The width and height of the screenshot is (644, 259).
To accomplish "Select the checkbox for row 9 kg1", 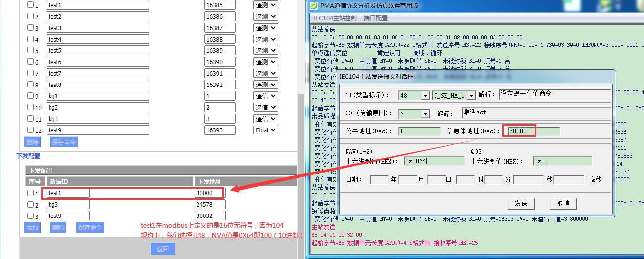I will pyautogui.click(x=30, y=96).
